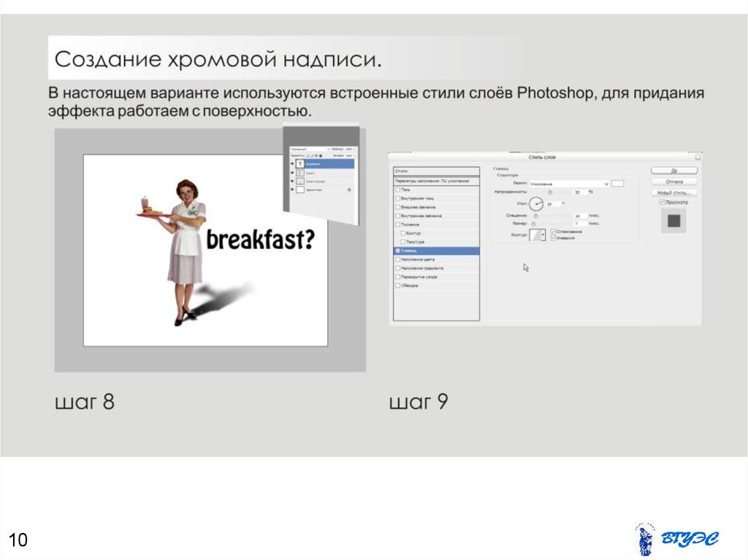Toggle visibility of Задний план background layer

[x=292, y=189]
